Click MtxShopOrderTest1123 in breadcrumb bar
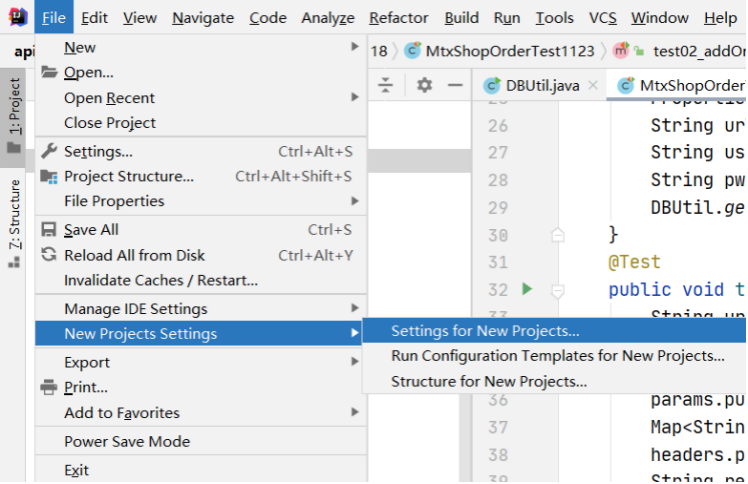This screenshot has height=484, width=748. point(510,51)
